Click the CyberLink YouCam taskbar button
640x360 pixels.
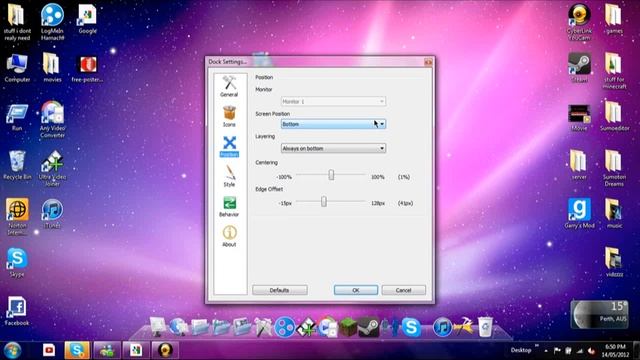click(x=165, y=350)
